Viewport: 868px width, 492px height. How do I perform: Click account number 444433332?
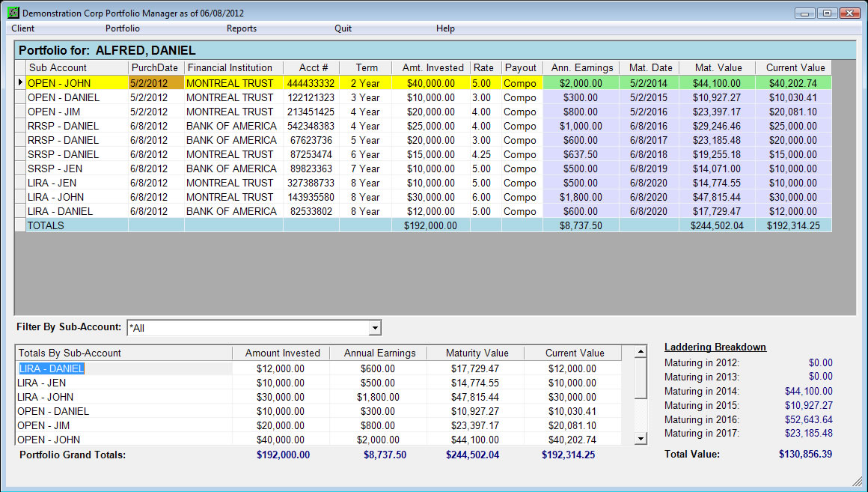(x=311, y=83)
